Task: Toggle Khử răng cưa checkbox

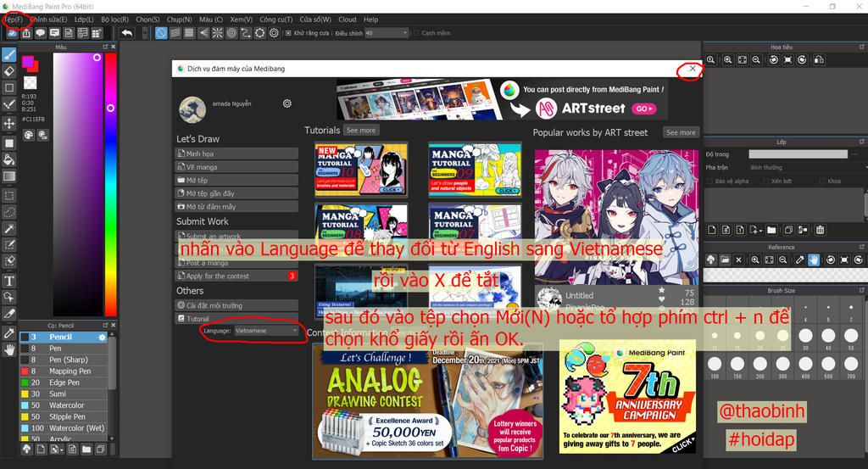Action: tap(288, 33)
